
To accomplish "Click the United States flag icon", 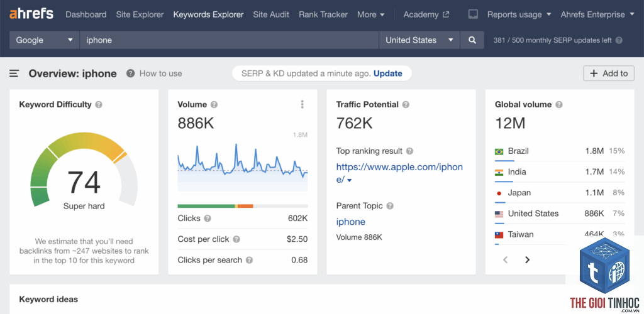I will click(x=499, y=214).
